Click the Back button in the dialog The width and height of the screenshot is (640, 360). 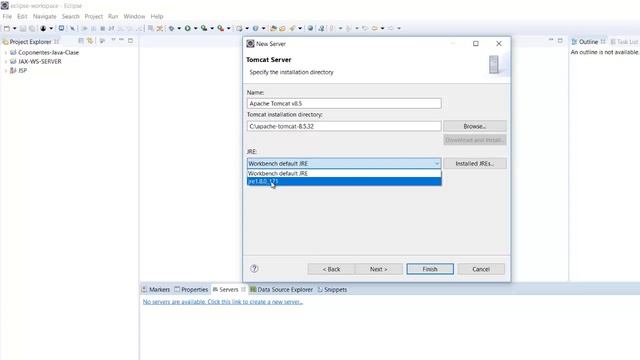tap(331, 269)
